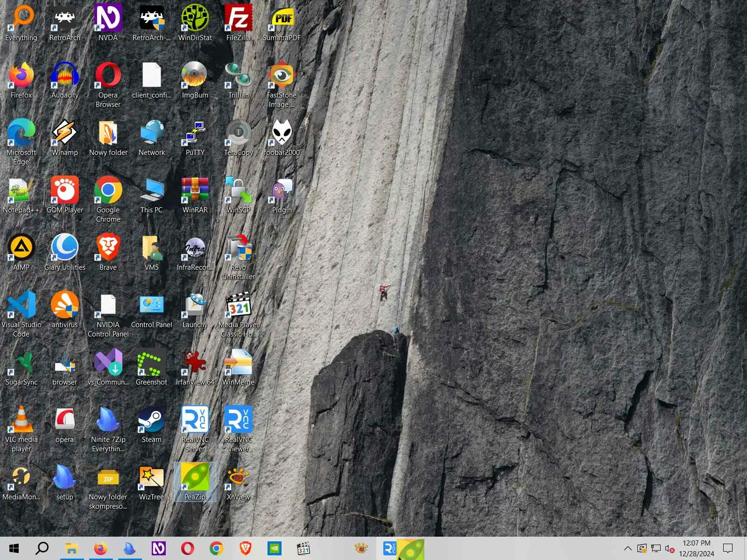Screen dimensions: 747x560
Task: Select the Glary Utilities desktop icon
Action: [65, 252]
